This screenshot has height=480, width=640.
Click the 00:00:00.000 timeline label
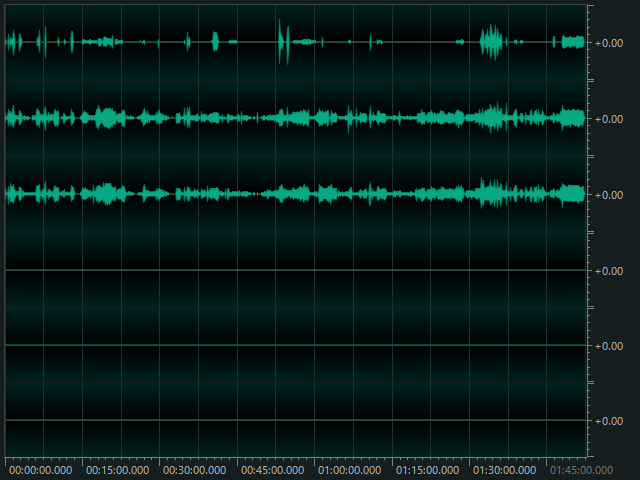pyautogui.click(x=40, y=470)
